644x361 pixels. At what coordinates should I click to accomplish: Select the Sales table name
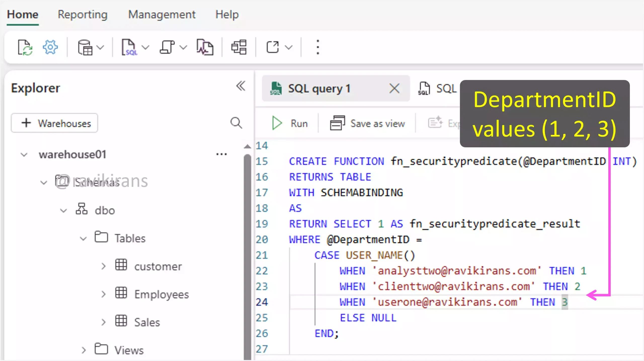click(147, 322)
